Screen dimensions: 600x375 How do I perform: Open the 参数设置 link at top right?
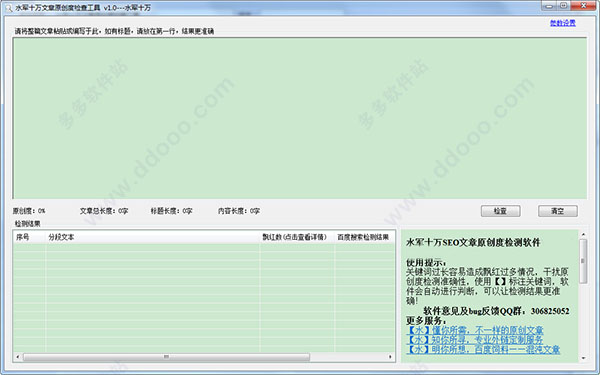click(x=562, y=23)
